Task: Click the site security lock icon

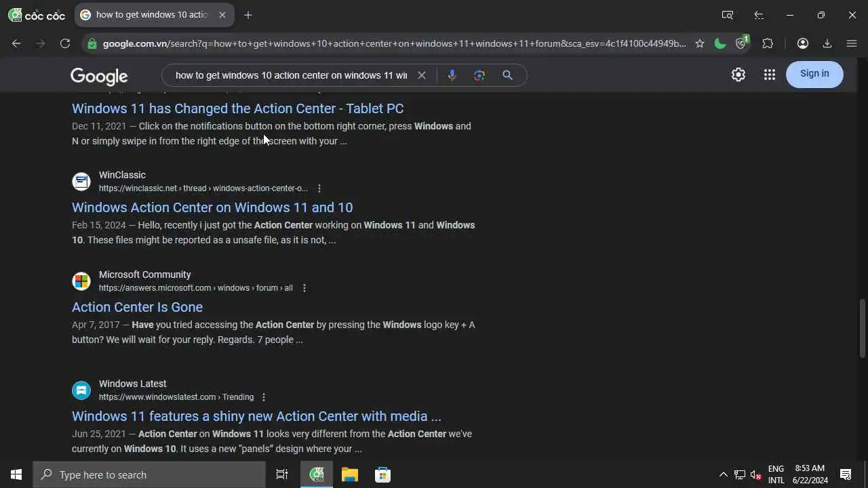Action: pyautogui.click(x=92, y=43)
